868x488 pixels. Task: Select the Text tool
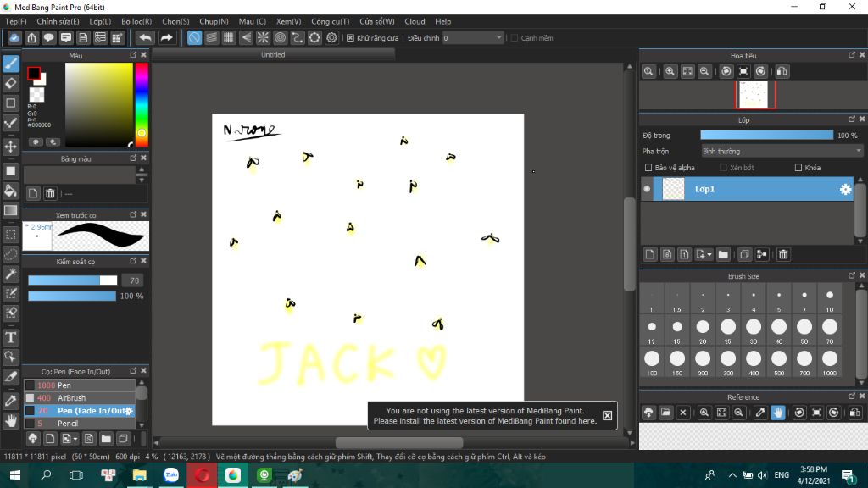[10, 337]
